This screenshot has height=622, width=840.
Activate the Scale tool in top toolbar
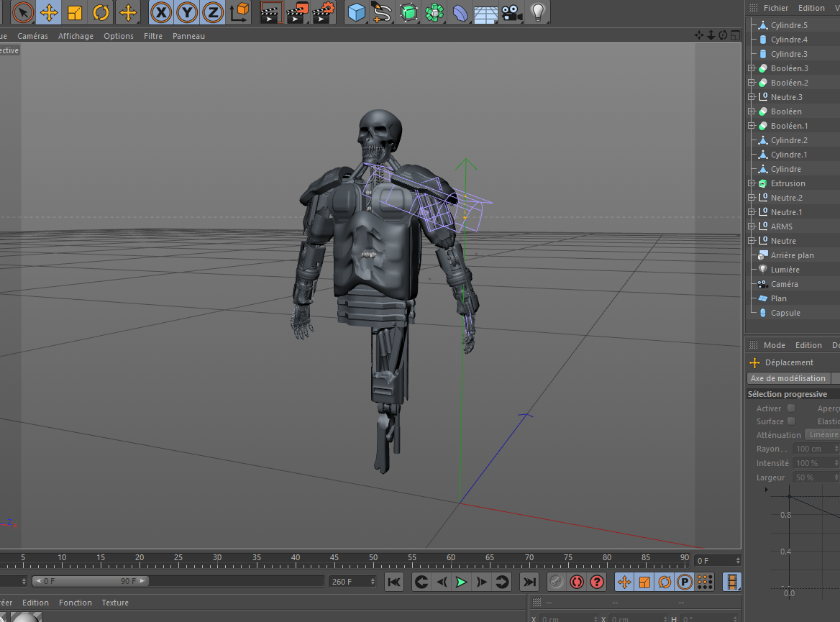[75, 12]
